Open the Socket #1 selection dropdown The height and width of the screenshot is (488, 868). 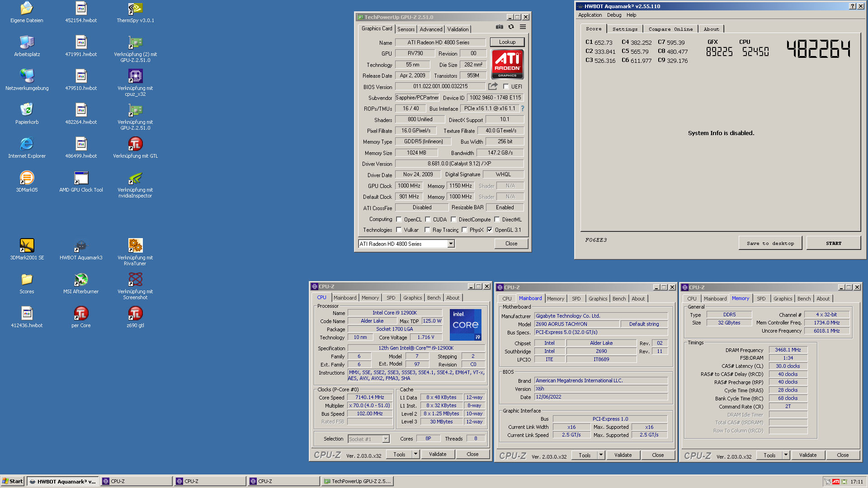click(386, 439)
